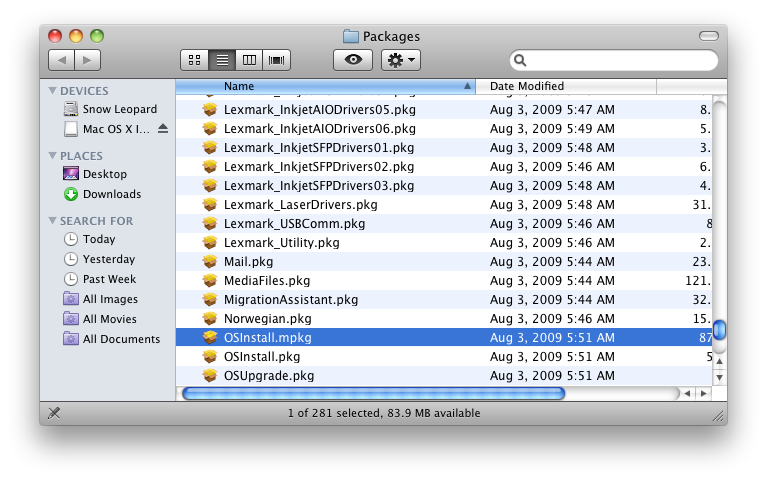Select the OSUpgrade.pkg file name
Viewport: 767px width, 480px height.
pyautogui.click(x=269, y=376)
